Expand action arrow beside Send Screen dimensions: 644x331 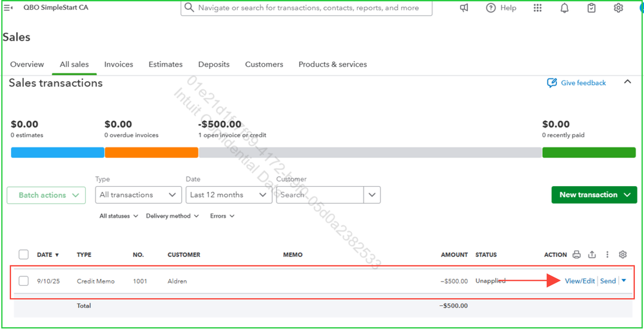coord(624,281)
